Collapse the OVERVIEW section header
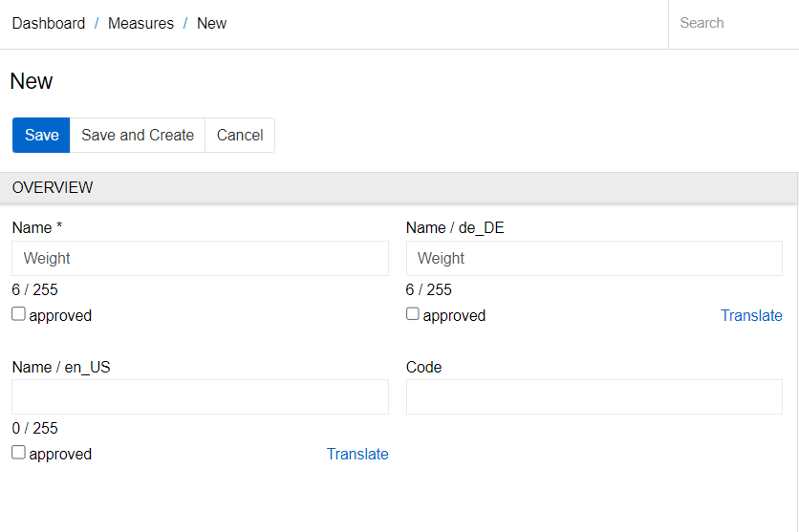The height and width of the screenshot is (532, 799). [x=399, y=187]
